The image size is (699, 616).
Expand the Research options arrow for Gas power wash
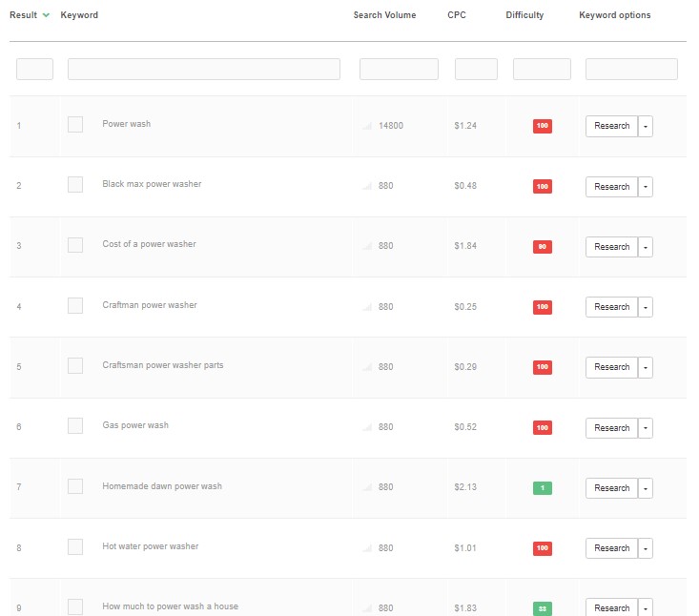[x=646, y=428]
